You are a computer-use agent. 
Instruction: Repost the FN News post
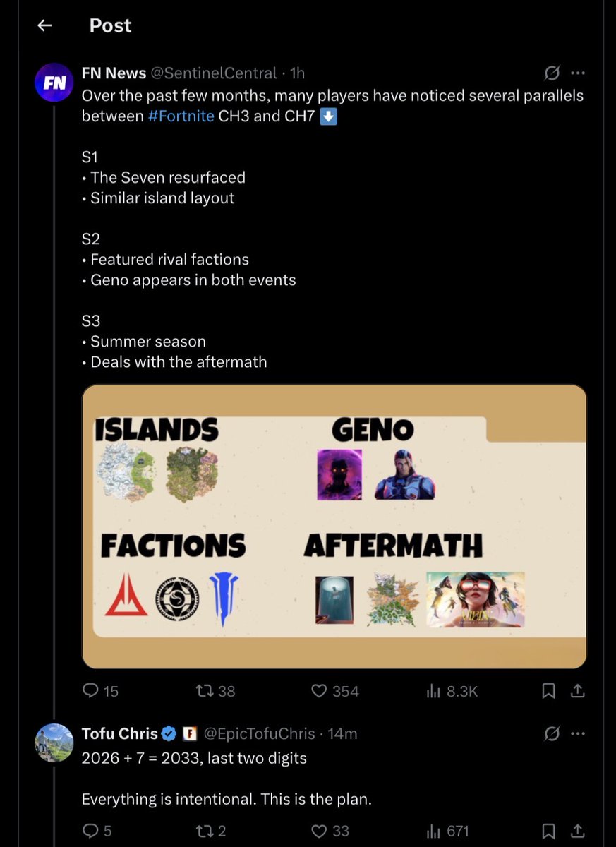tap(215, 691)
